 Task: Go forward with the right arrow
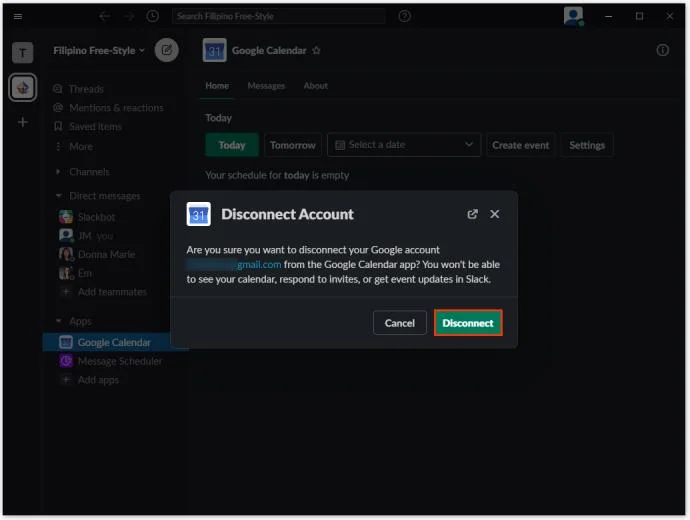[x=128, y=16]
